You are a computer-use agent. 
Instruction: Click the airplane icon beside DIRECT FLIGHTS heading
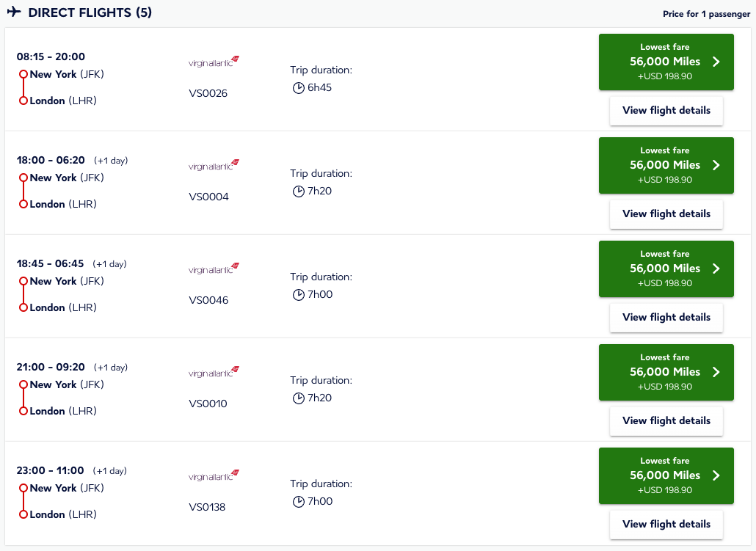point(12,12)
